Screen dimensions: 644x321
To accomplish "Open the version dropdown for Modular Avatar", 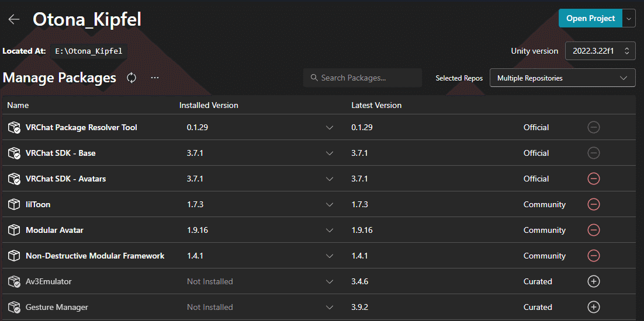I will tap(330, 230).
